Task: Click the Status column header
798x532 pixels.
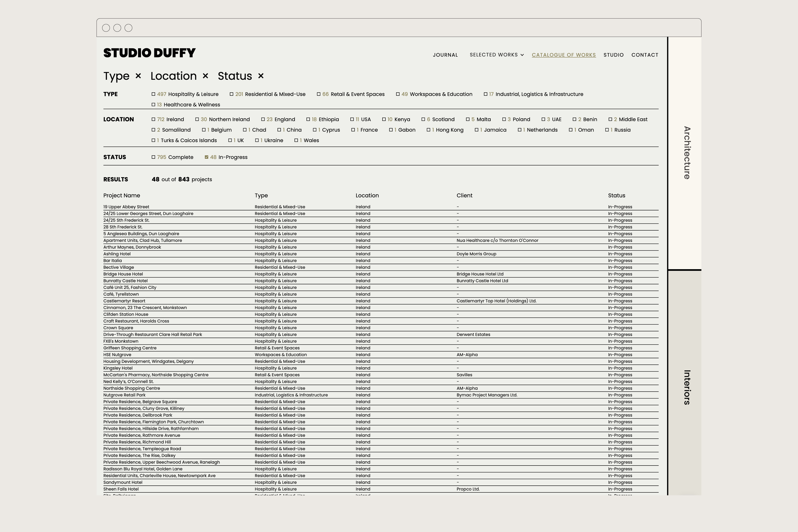Action: pos(617,196)
